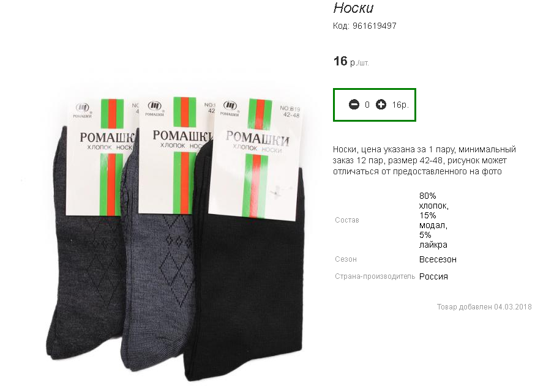
Task: Click the 16р. total in the quantity box
Action: point(400,105)
